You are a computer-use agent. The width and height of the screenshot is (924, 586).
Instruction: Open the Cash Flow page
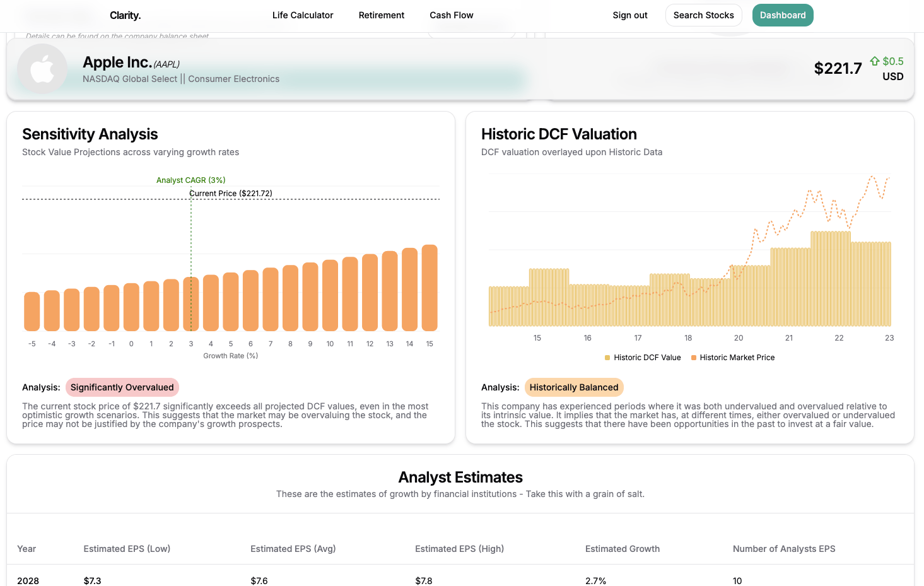click(x=451, y=15)
